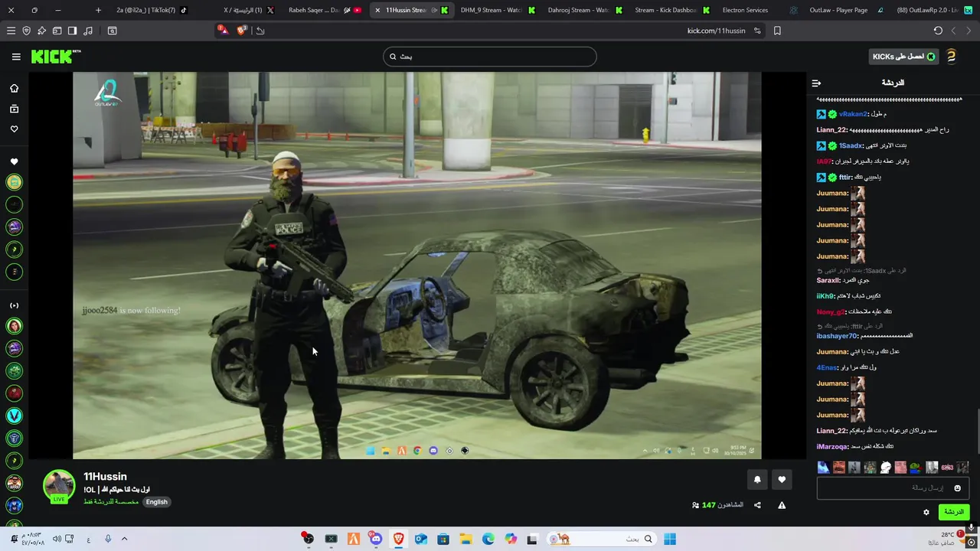The image size is (980, 551).
Task: Open new browser tab with plus
Action: [98, 10]
